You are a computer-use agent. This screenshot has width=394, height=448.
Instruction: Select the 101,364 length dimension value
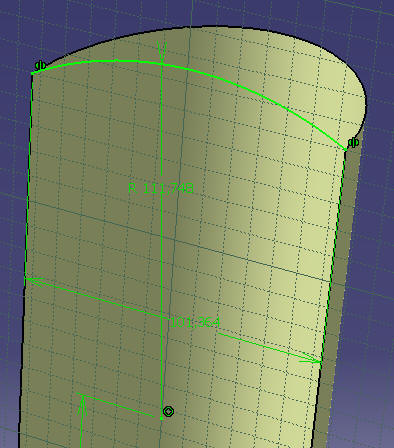(195, 322)
